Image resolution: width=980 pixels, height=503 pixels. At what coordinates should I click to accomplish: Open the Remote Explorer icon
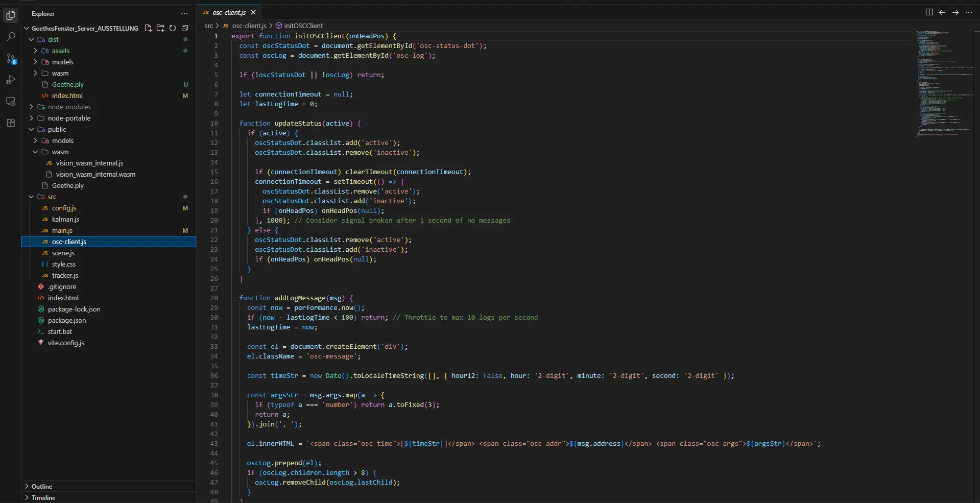coord(11,102)
